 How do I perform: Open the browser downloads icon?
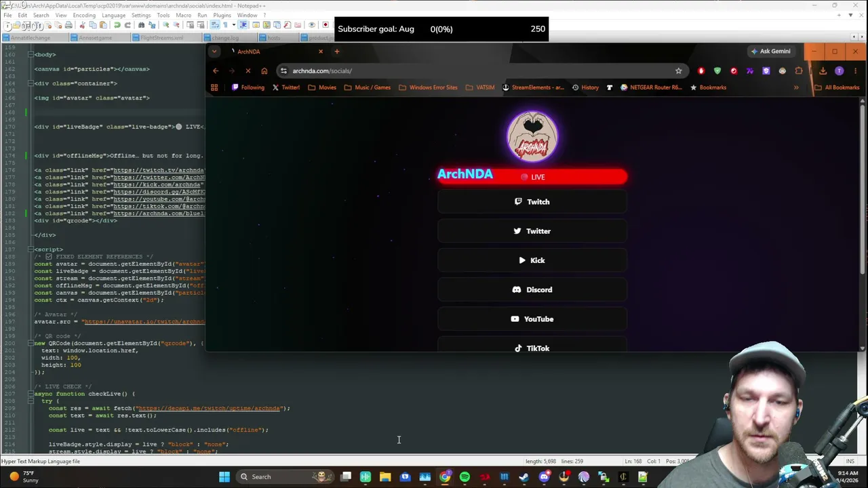(x=823, y=70)
